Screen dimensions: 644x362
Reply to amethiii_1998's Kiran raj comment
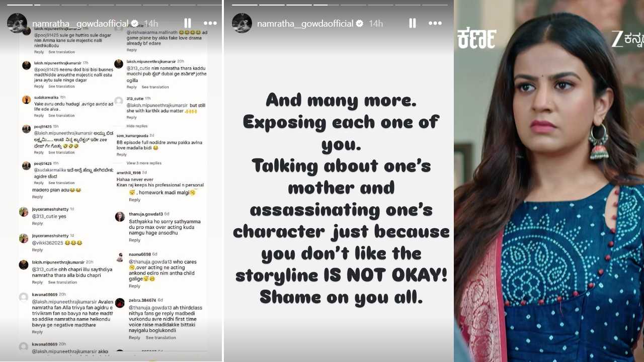click(x=134, y=200)
